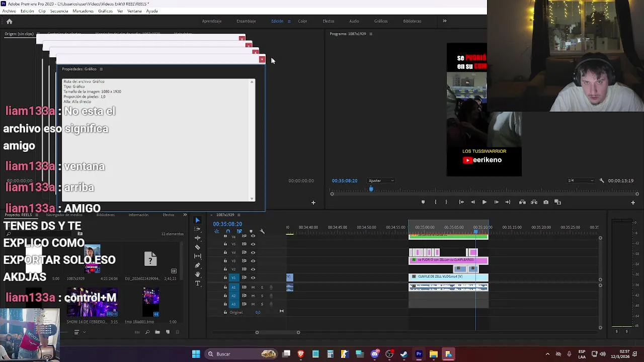Viewport: 644px width, 362px height.
Task: Select the Slip tool
Action: (x=197, y=256)
